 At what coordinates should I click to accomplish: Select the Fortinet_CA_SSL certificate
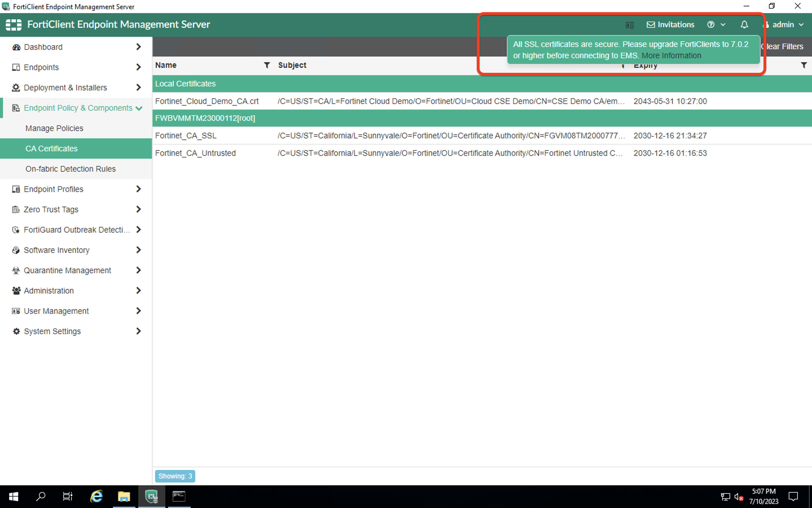pyautogui.click(x=482, y=136)
